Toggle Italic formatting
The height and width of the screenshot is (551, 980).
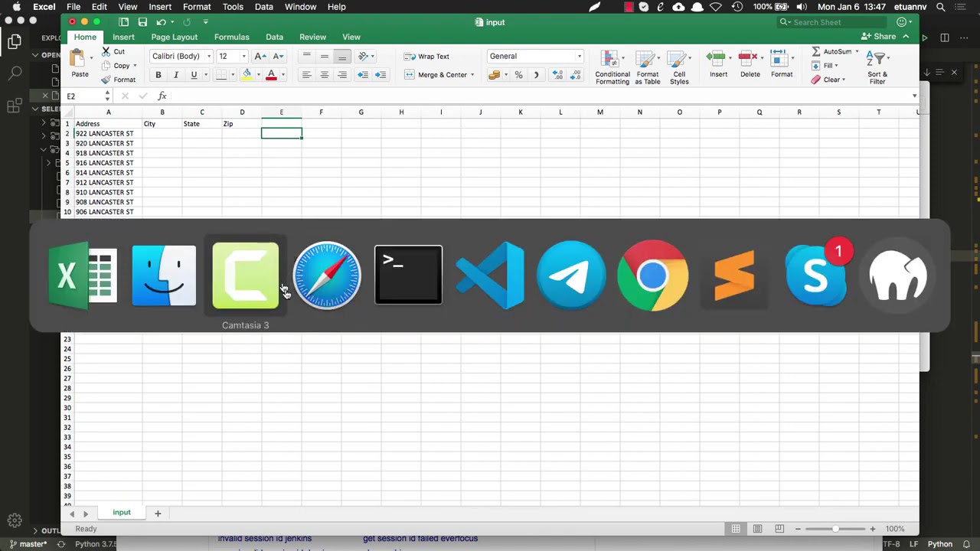pyautogui.click(x=176, y=75)
